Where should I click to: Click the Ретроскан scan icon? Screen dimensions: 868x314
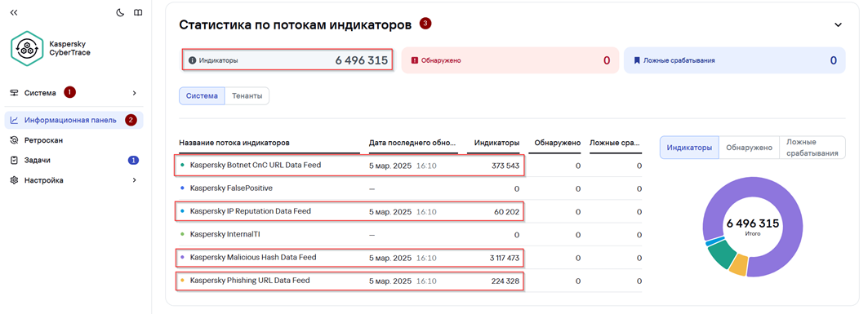pos(15,140)
